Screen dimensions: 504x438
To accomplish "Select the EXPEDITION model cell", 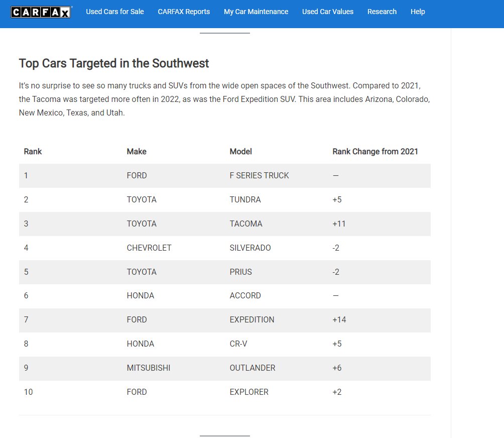I will 251,319.
